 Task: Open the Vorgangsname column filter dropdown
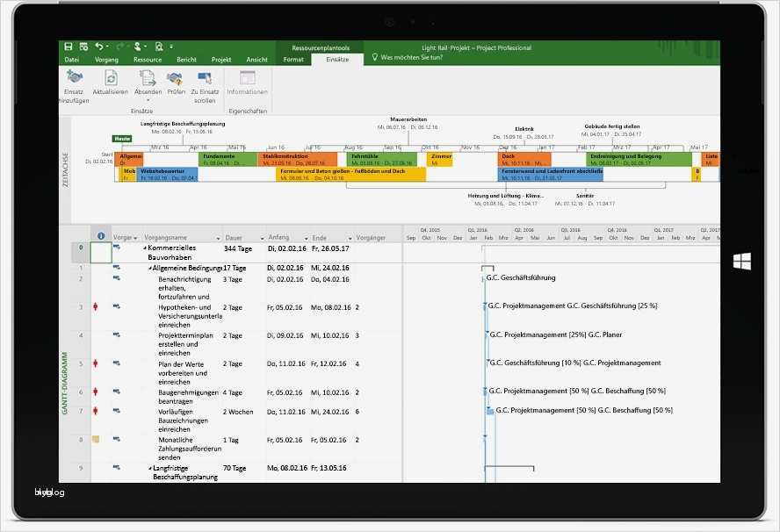218,239
